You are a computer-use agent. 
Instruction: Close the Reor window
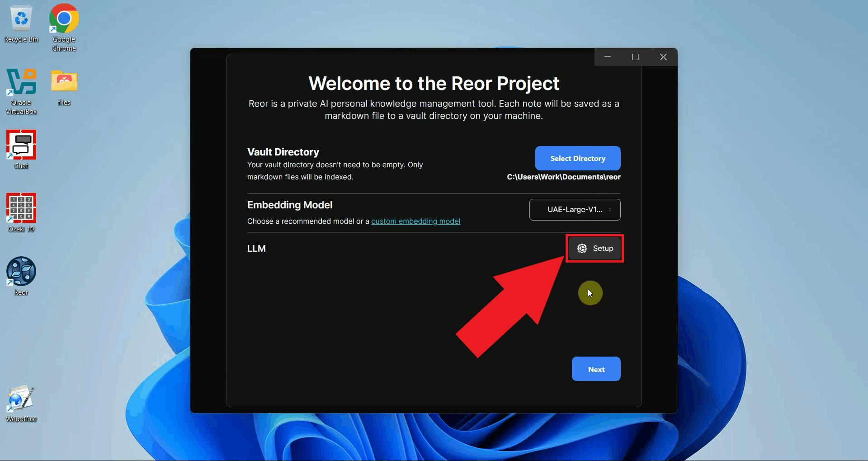click(x=663, y=57)
